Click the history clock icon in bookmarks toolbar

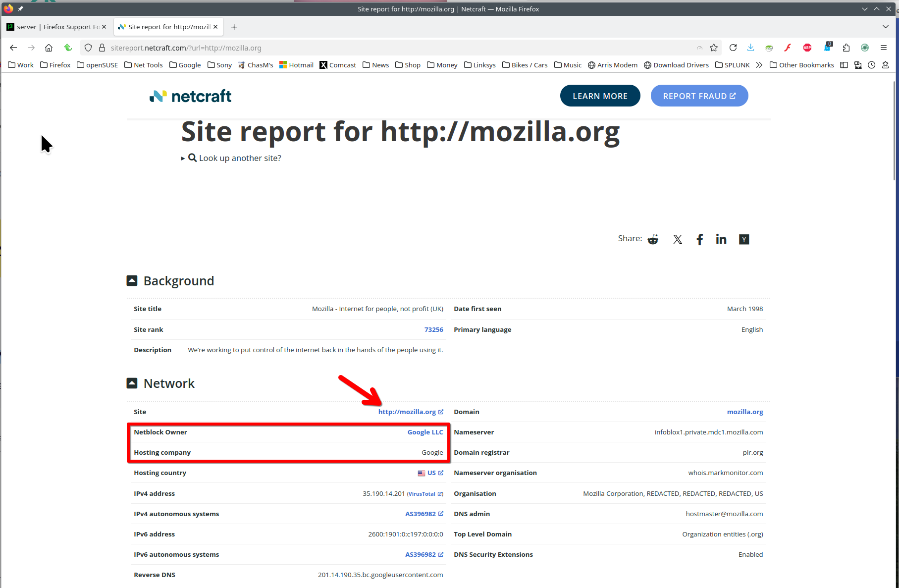pyautogui.click(x=871, y=65)
